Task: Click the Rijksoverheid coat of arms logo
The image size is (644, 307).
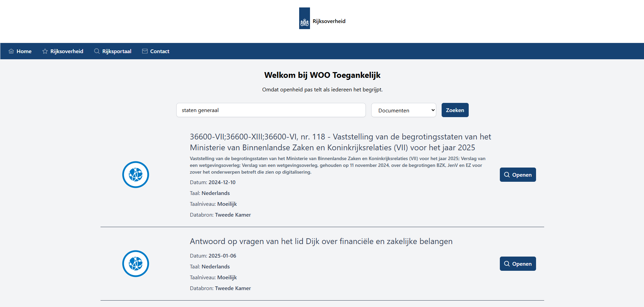Action: click(x=304, y=18)
